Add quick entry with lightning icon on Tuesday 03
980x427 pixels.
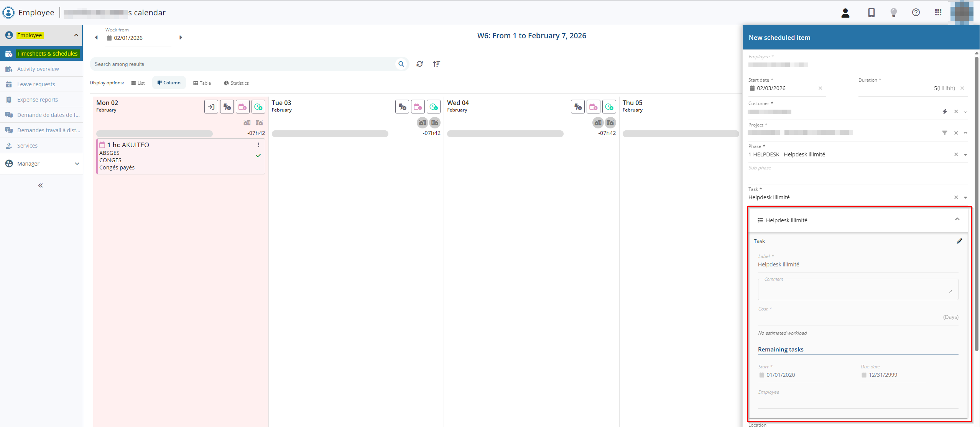[402, 107]
